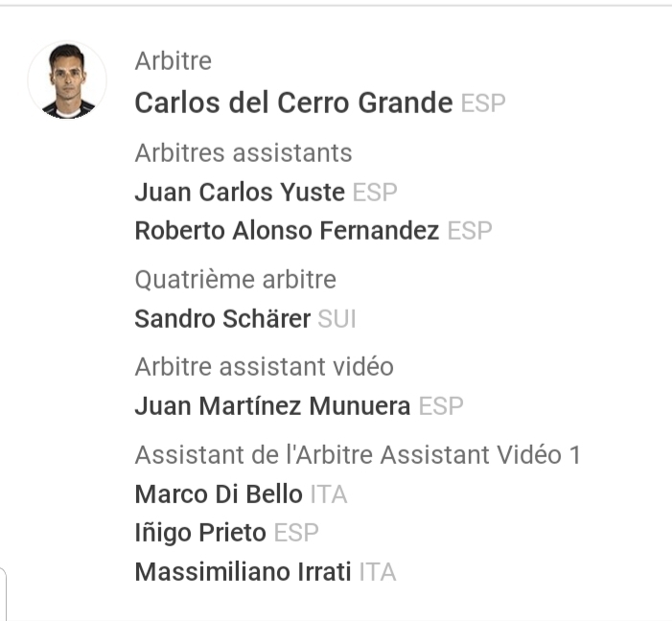Image resolution: width=672 pixels, height=621 pixels.
Task: Click the referee's profile photo
Action: click(x=67, y=80)
